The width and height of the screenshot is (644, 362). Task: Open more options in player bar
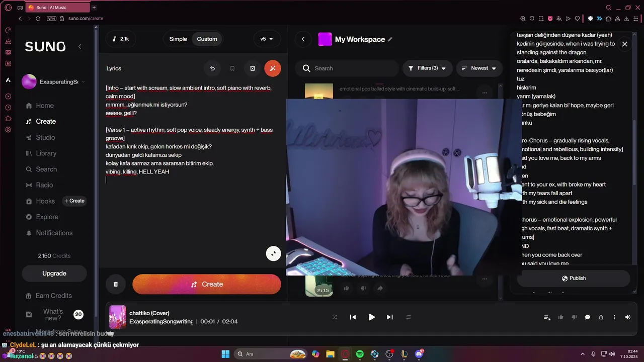[x=614, y=317]
